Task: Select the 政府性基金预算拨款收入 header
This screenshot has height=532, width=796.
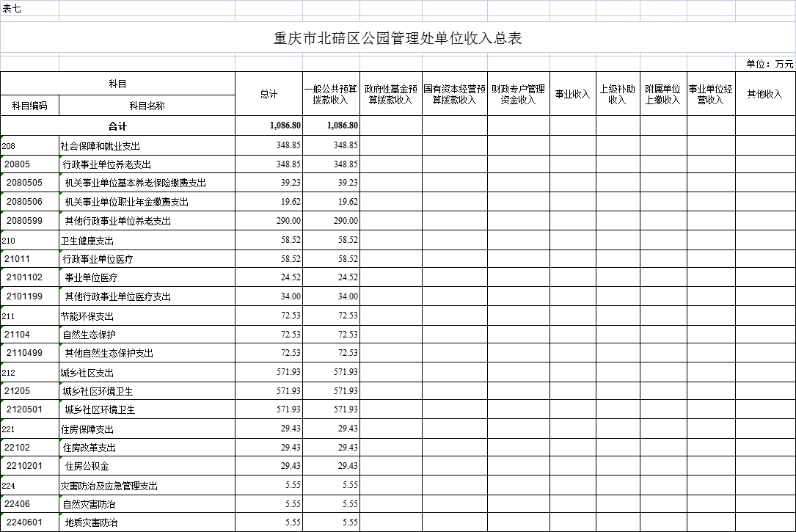Action: tap(391, 95)
